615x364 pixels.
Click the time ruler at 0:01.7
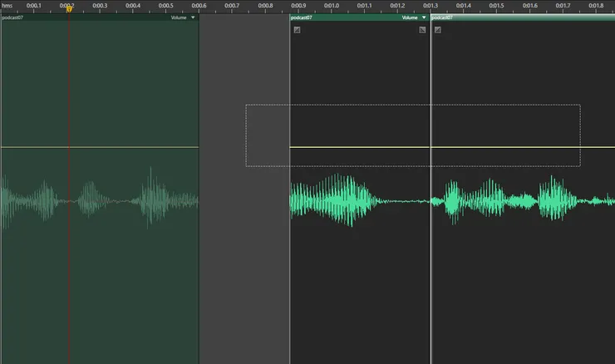563,7
